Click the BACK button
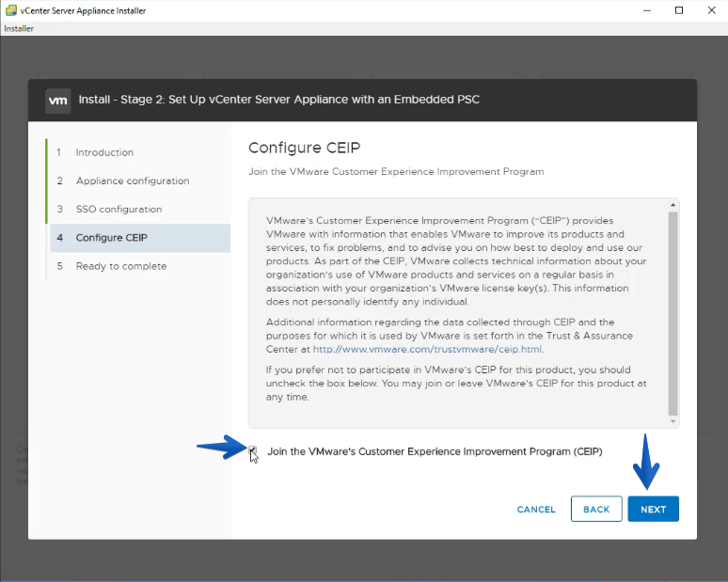The image size is (728, 582). point(596,510)
